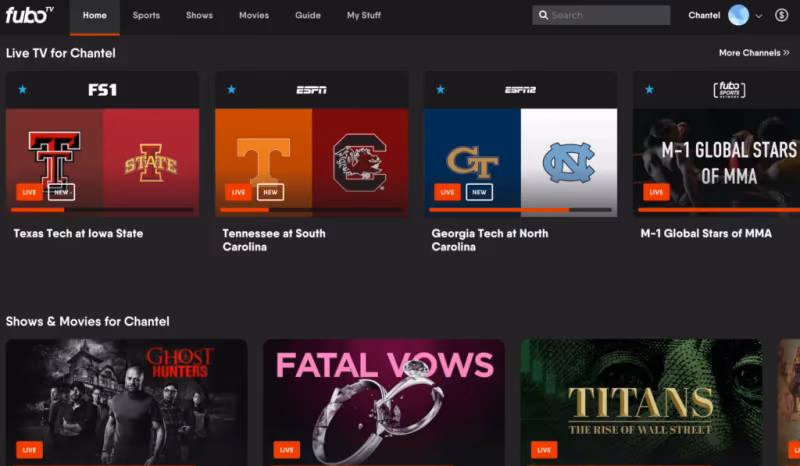Click the FS1 channel logo
The width and height of the screenshot is (800, 466).
(103, 90)
